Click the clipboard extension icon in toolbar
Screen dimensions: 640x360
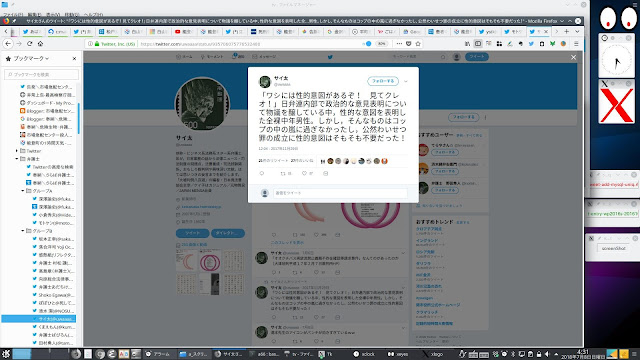click(x=542, y=44)
